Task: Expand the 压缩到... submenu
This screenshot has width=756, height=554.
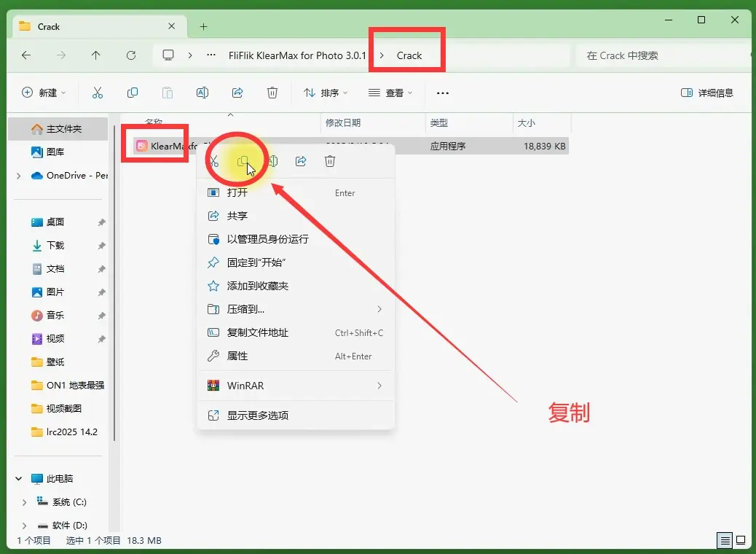Action: 379,309
